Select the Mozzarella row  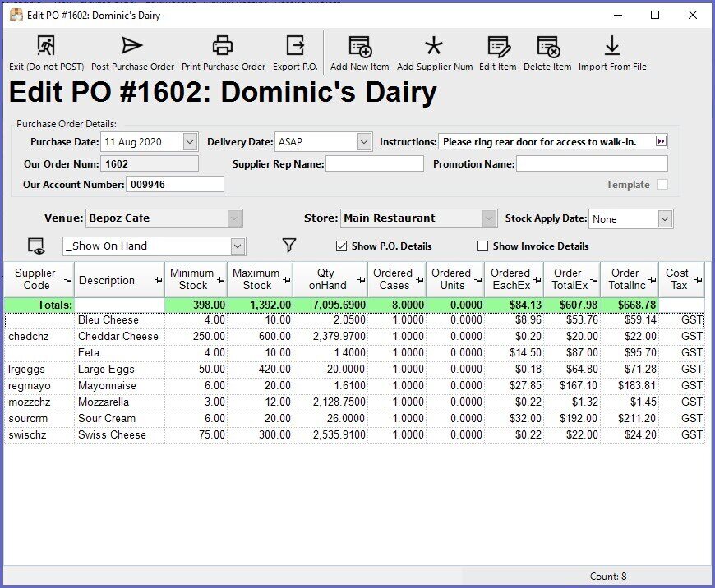354,402
